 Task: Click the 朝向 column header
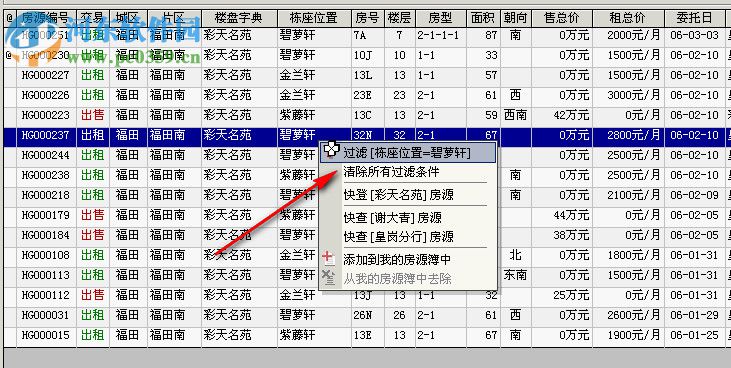tap(516, 18)
